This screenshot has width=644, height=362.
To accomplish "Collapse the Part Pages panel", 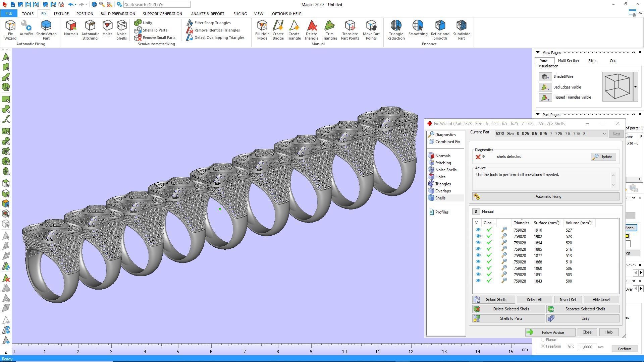I will click(538, 115).
